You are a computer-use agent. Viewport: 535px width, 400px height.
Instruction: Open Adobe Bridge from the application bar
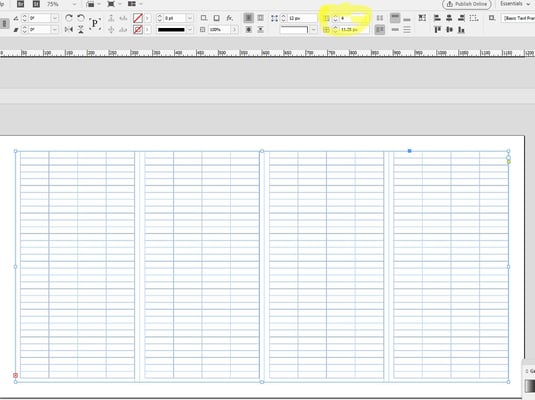tap(20, 4)
